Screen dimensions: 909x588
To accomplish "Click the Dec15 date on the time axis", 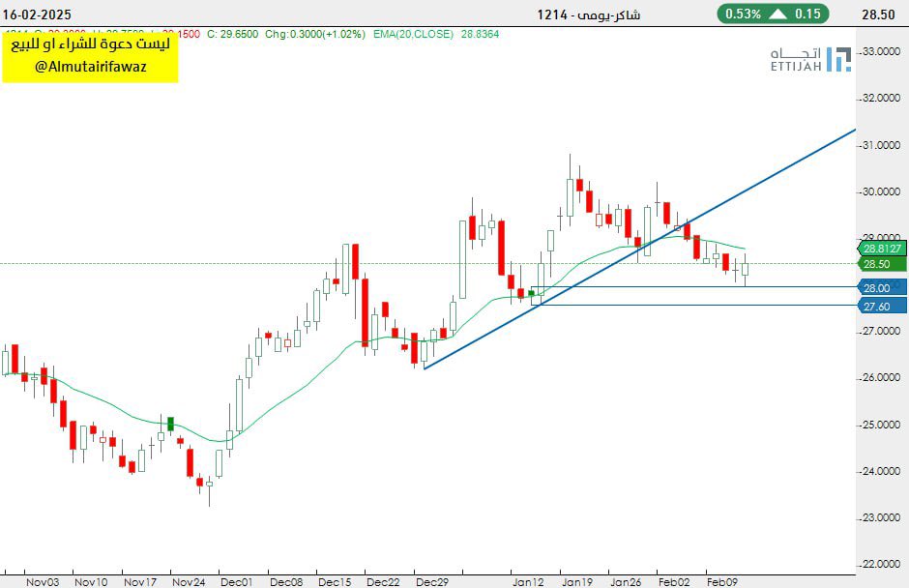I will coord(335,581).
